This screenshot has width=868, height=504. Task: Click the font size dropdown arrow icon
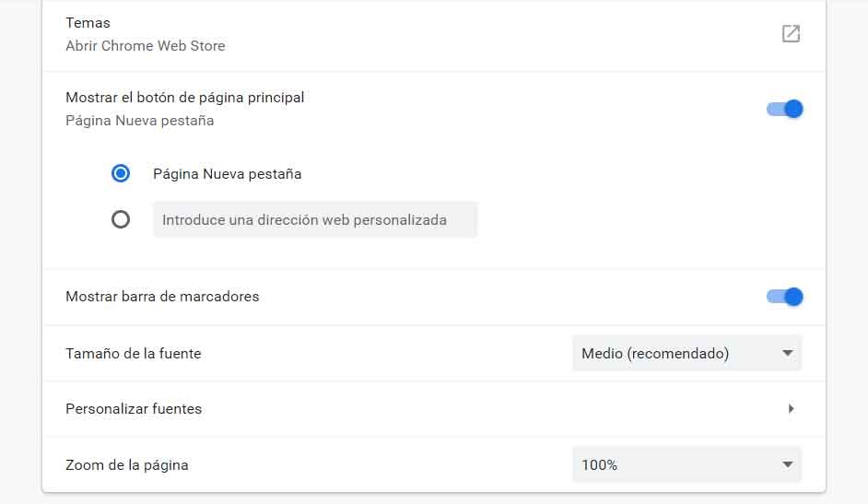788,353
